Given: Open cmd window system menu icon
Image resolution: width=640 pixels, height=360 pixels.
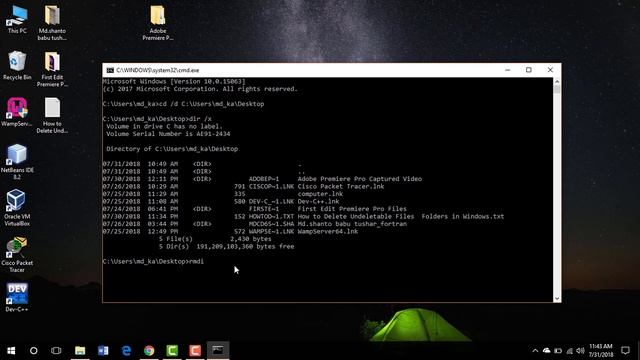Looking at the screenshot, I should [110, 70].
